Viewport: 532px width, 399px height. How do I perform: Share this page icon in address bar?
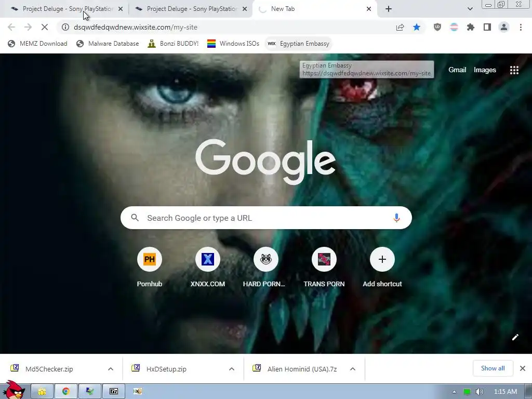400,28
